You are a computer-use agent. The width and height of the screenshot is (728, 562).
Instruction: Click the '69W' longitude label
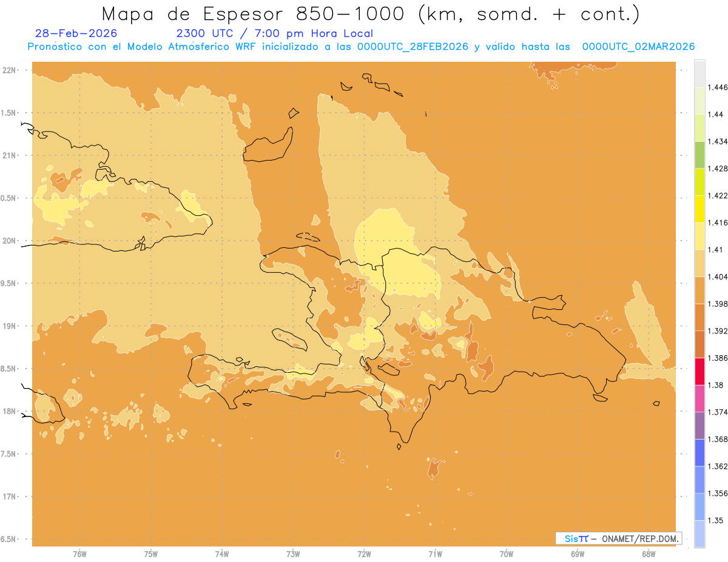(x=578, y=554)
